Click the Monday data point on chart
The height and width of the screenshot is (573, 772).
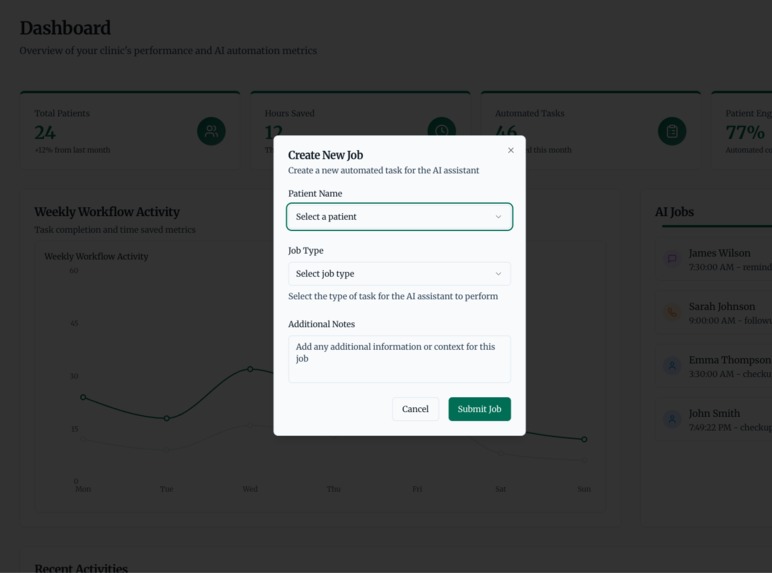[83, 397]
